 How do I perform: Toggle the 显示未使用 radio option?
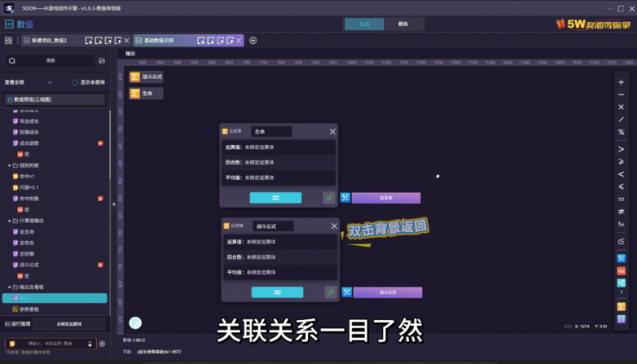[75, 82]
